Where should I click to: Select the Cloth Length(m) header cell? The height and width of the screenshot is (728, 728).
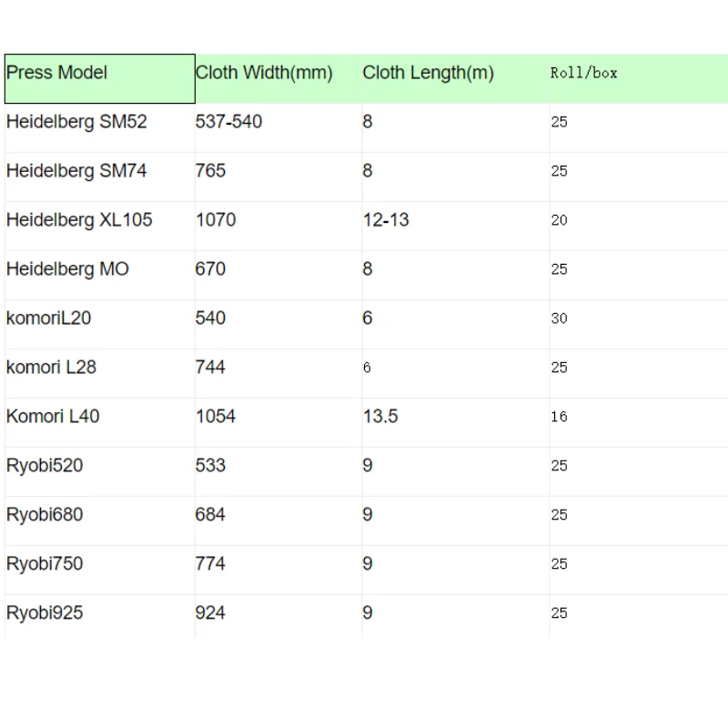[456, 78]
